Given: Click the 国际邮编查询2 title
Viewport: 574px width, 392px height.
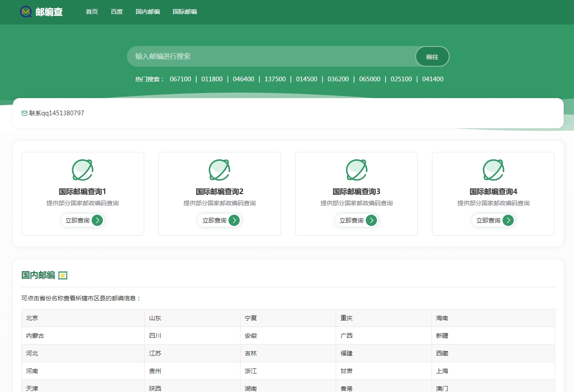Looking at the screenshot, I should [219, 191].
